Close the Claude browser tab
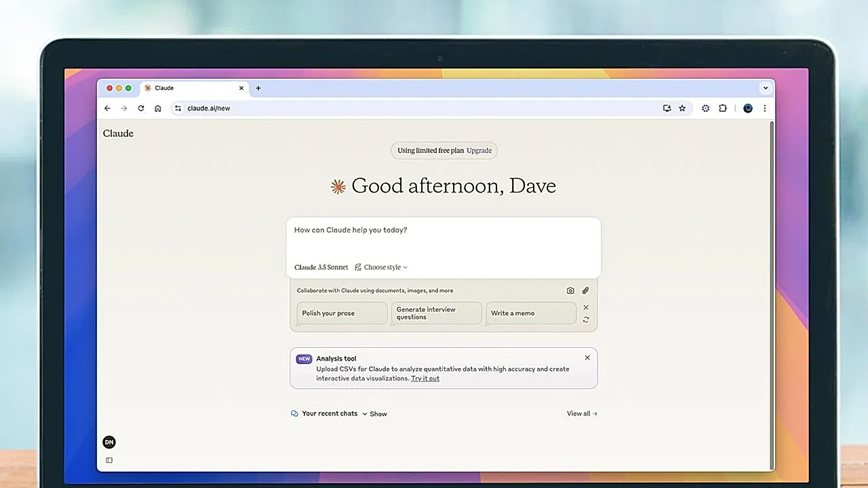The width and height of the screenshot is (868, 488). (x=241, y=88)
